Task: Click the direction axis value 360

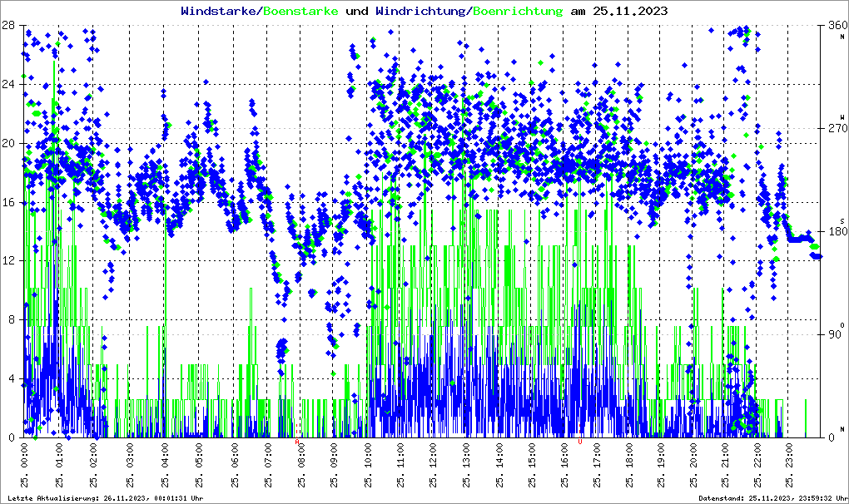Action: tap(838, 26)
